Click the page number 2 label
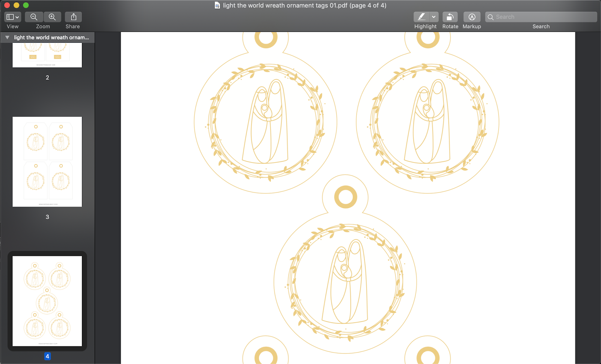601x364 pixels. point(47,77)
